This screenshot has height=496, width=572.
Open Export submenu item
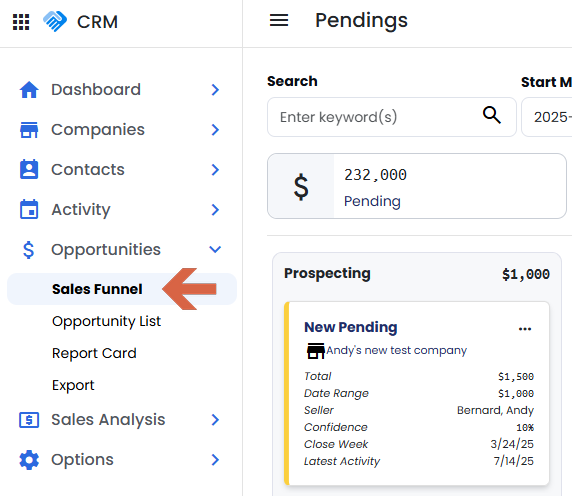click(73, 385)
